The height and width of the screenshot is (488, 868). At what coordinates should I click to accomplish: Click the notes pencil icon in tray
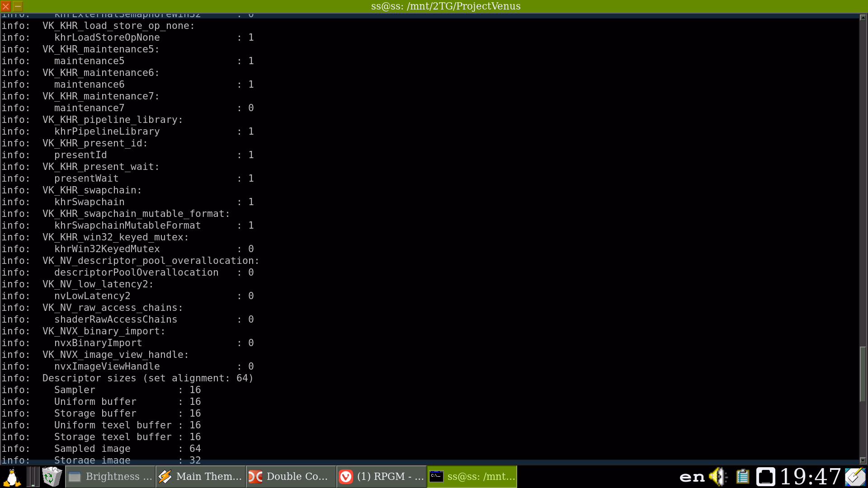tap(855, 477)
